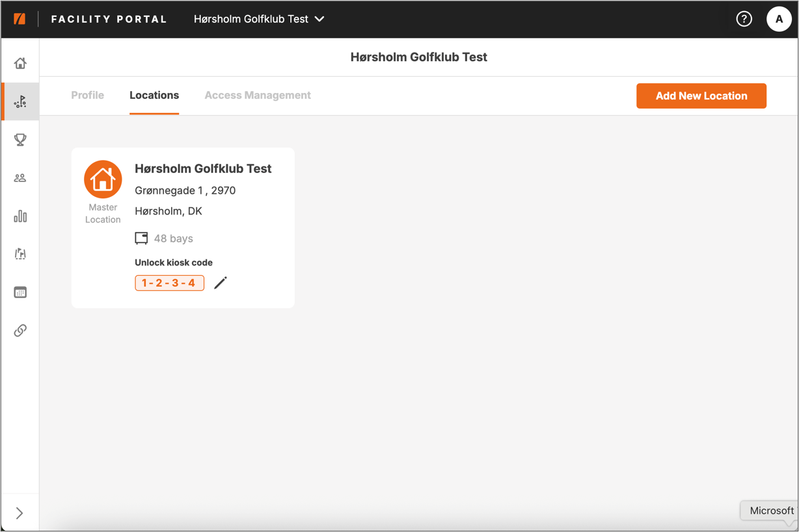Click the 'FACILITY PORTAL' header text

[109, 19]
